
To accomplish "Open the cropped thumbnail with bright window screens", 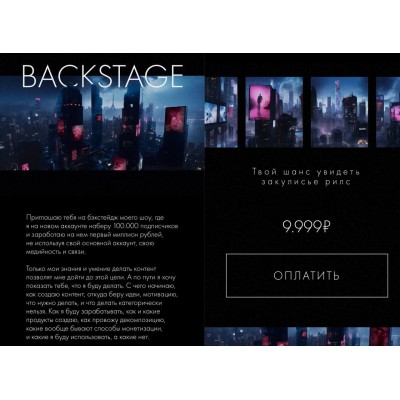I will pyautogui.click(x=221, y=112).
